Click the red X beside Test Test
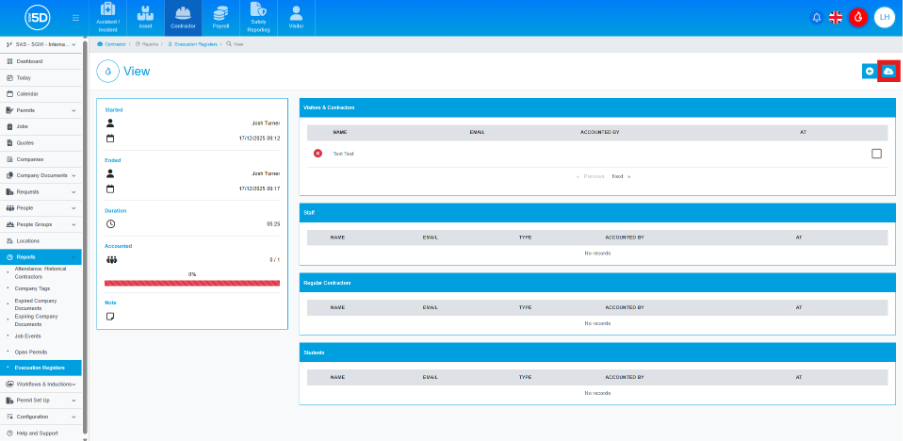The height and width of the screenshot is (441, 903). click(x=318, y=153)
